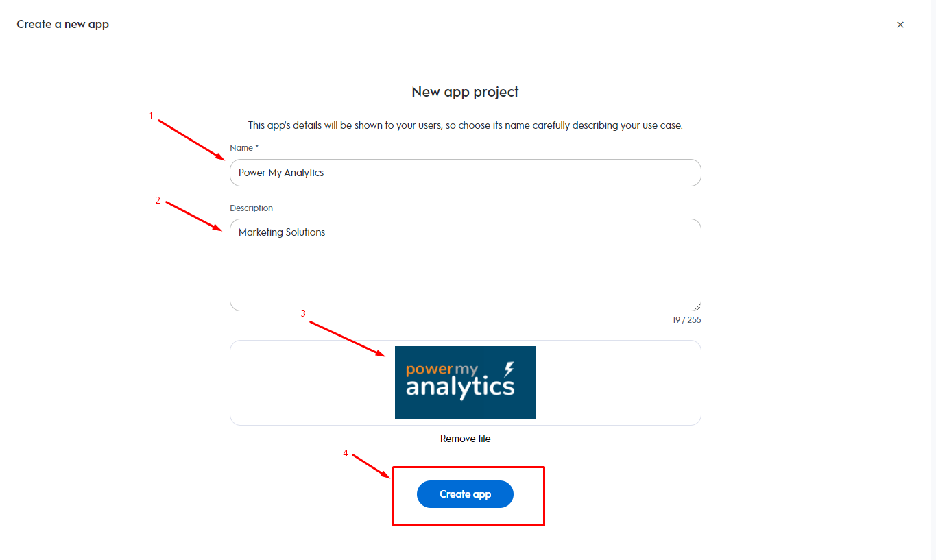The image size is (936, 560).
Task: Click the Name field containing Power My Analytics
Action: pos(465,173)
